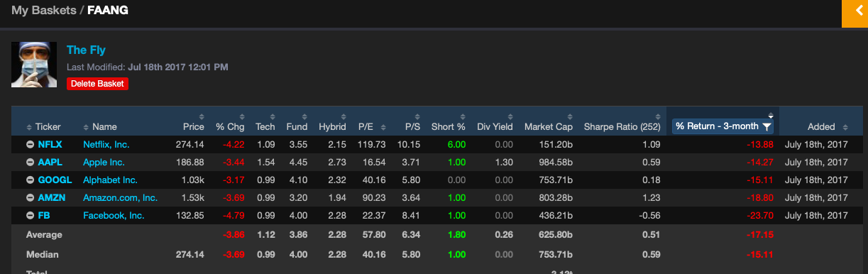Open The Fly profile link
The width and height of the screenshot is (868, 274).
click(86, 50)
